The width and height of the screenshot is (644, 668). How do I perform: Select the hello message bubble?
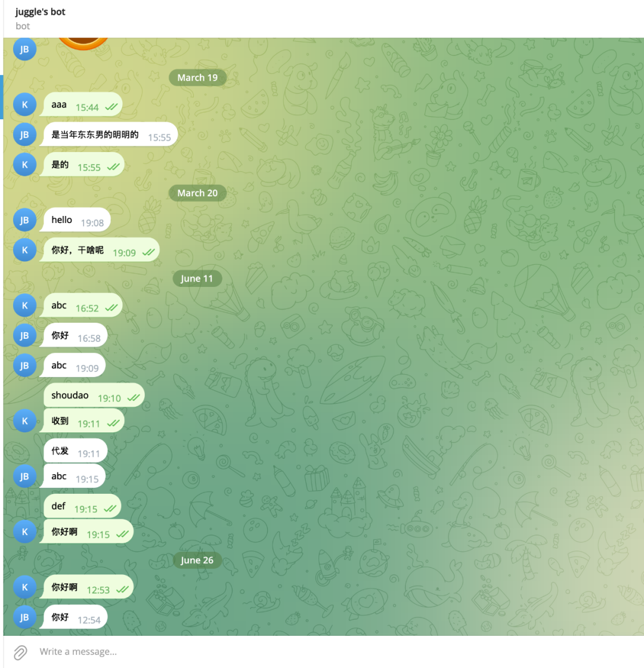point(75,220)
